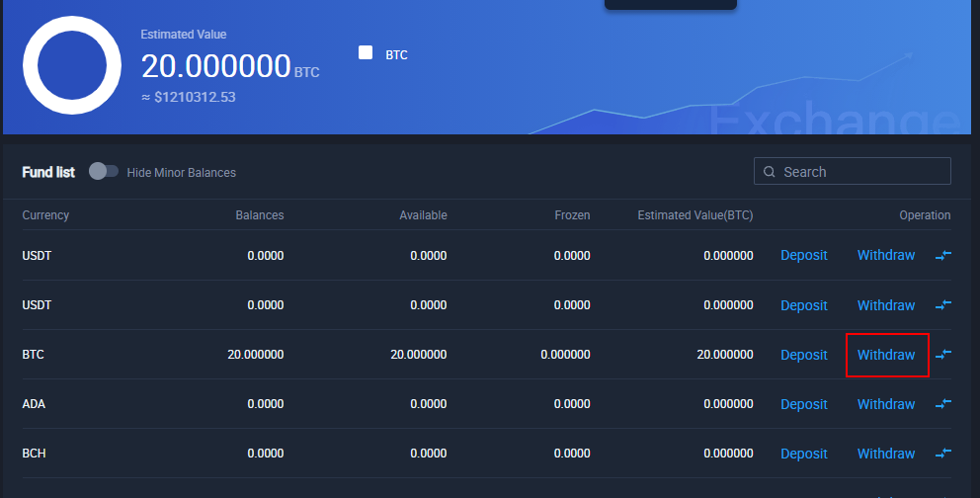This screenshot has height=498, width=980.
Task: Open the transfer icon in the BCH row
Action: pyautogui.click(x=943, y=453)
